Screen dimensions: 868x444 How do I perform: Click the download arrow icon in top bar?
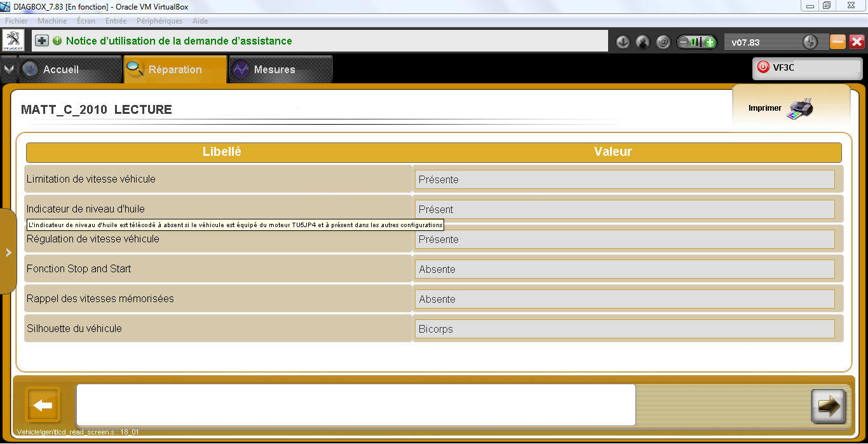click(x=623, y=42)
